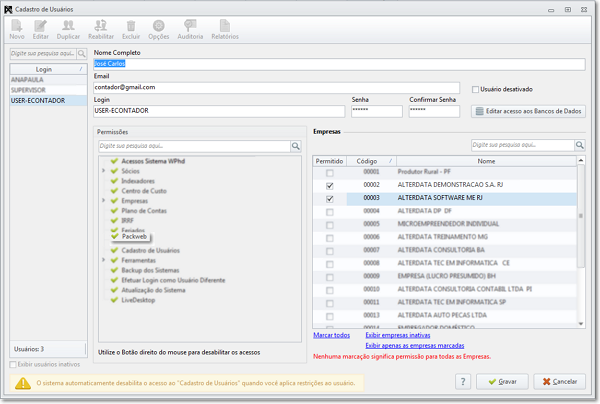Image resolution: width=600 pixels, height=404 pixels.
Task: Check permission for Produtor Rural - PF
Action: (x=330, y=173)
